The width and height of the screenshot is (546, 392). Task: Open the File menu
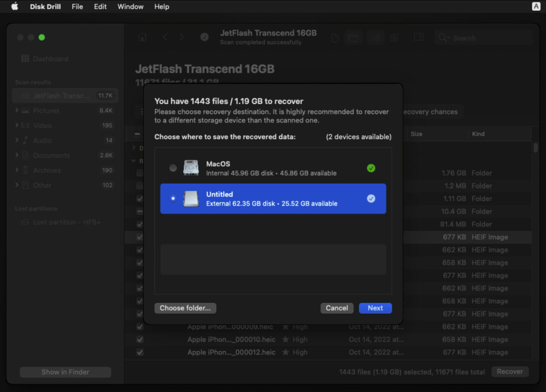(x=77, y=7)
